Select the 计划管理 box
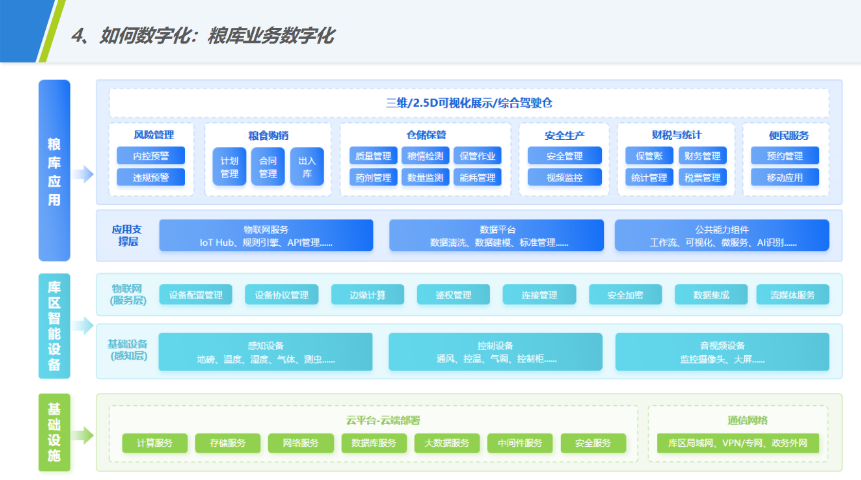 230,167
